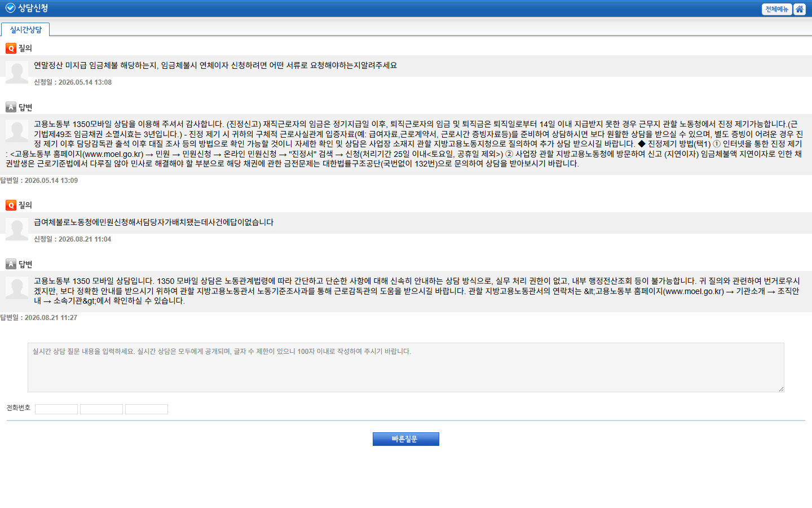Viewport: 812px width, 508px height.
Task: Click the answer text mentioning 노동기준조사과
Action: [417, 291]
